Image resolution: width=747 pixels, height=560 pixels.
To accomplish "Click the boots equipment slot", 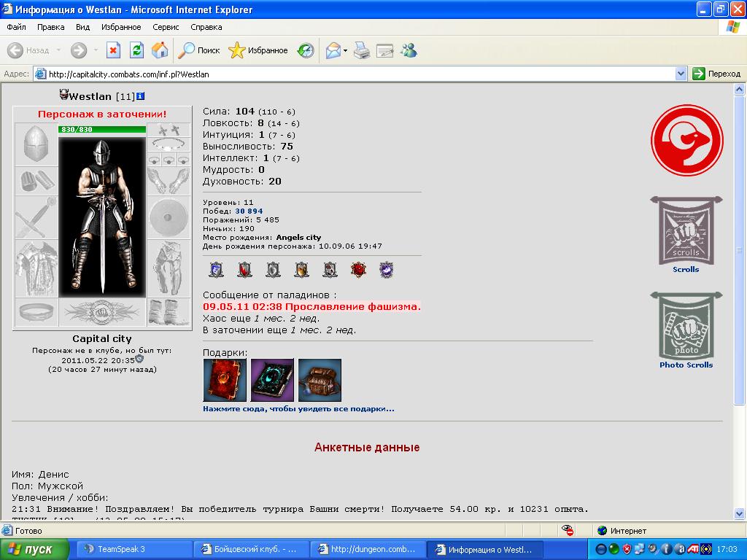I will [169, 312].
